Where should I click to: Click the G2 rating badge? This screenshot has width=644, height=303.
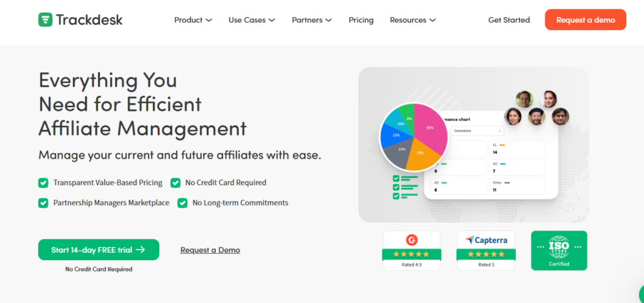(412, 250)
